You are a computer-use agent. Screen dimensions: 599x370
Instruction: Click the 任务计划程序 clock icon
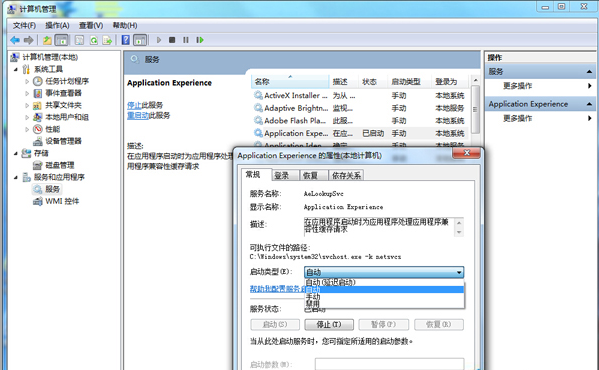37,81
